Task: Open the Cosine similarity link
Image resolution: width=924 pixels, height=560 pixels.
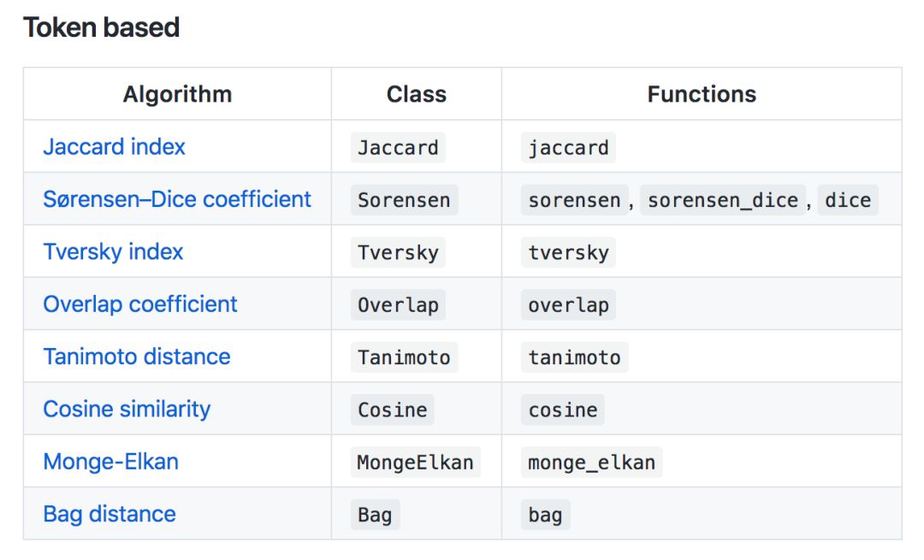Action: pyautogui.click(x=127, y=409)
